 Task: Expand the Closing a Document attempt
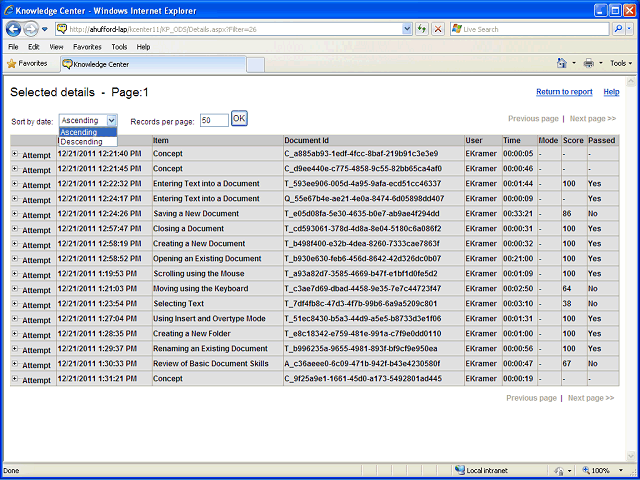[x=15, y=229]
